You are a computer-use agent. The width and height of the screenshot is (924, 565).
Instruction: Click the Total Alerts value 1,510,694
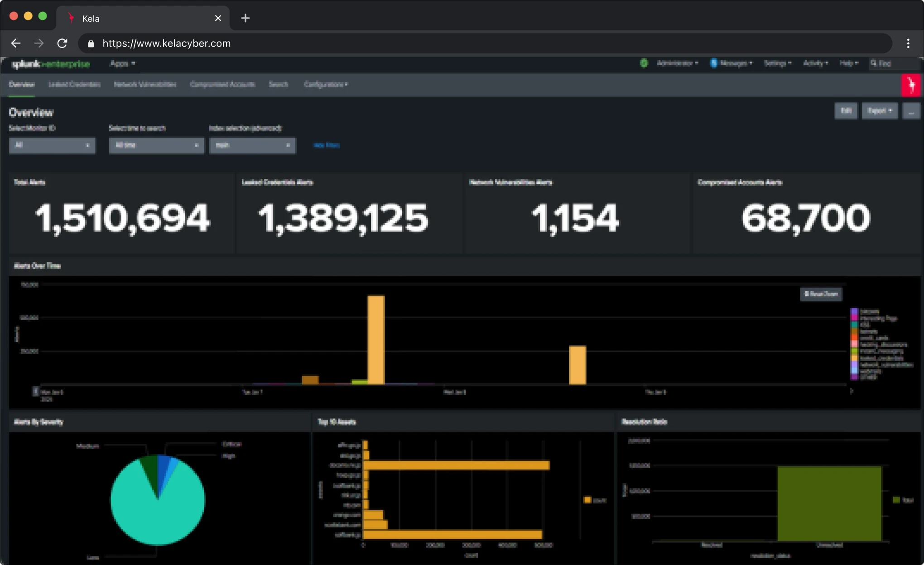[122, 218]
